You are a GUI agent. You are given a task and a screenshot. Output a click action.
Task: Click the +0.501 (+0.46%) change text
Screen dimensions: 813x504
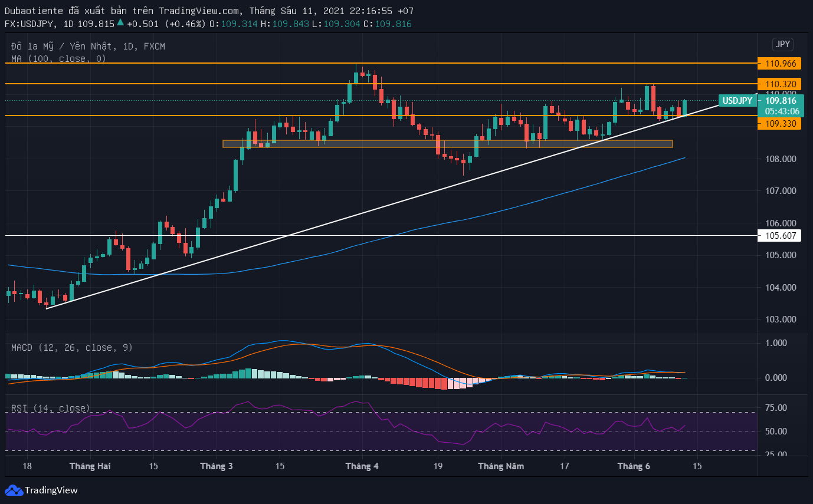[166, 24]
